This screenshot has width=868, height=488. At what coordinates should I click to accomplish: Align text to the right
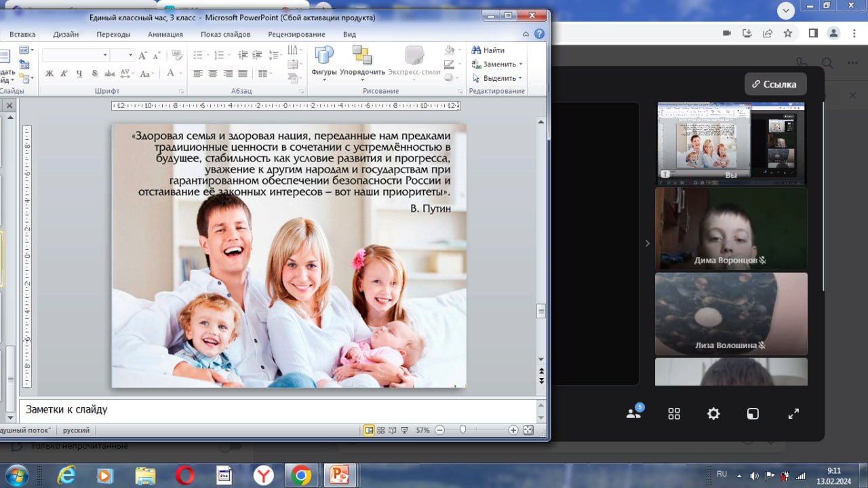[x=228, y=73]
